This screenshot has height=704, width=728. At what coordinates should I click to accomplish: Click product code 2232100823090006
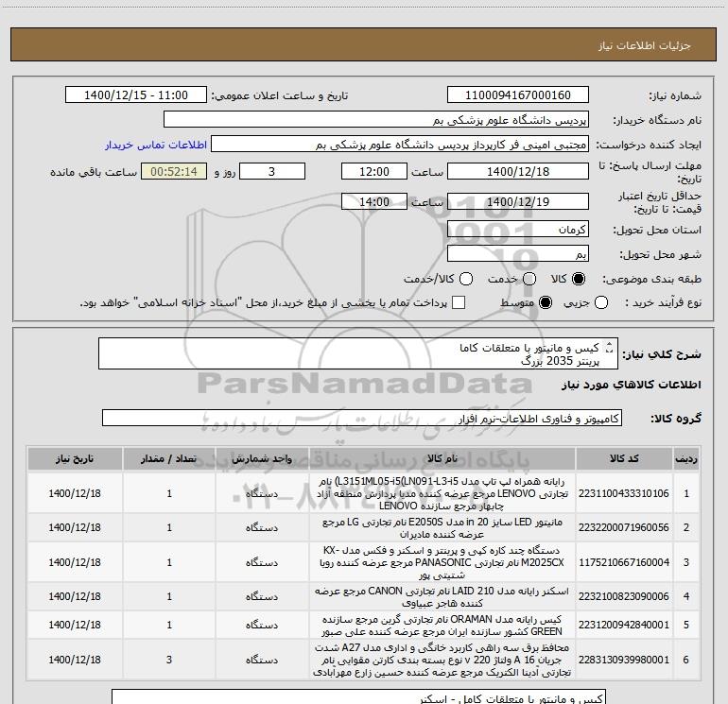tap(624, 596)
